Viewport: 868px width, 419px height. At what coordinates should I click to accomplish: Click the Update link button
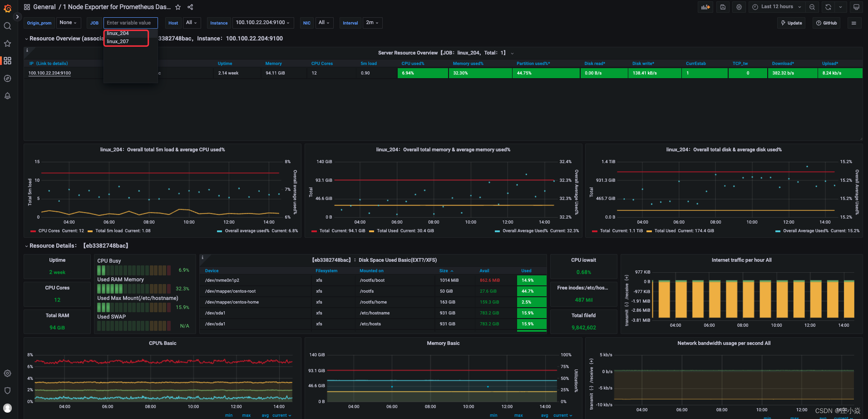[x=791, y=23]
